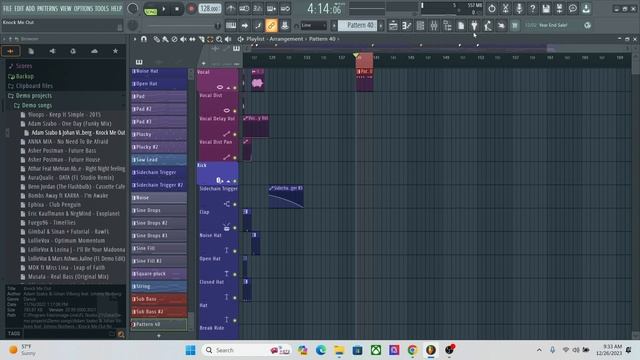Toggle typing keyboard to piano
640x360 pixels.
[x=231, y=26]
